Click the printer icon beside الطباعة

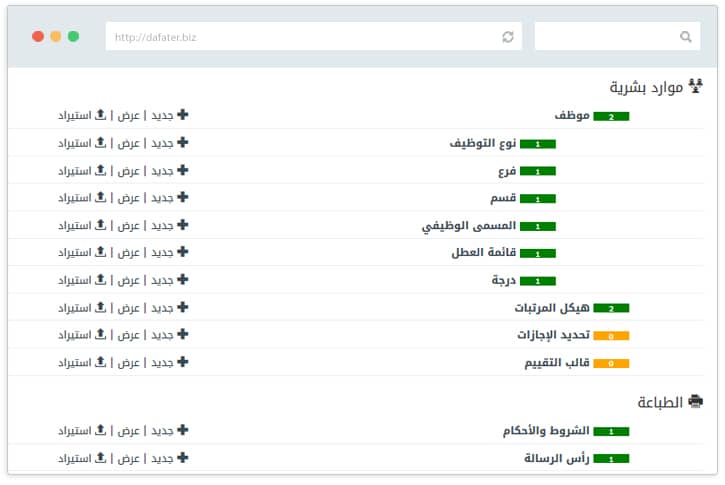pos(695,402)
